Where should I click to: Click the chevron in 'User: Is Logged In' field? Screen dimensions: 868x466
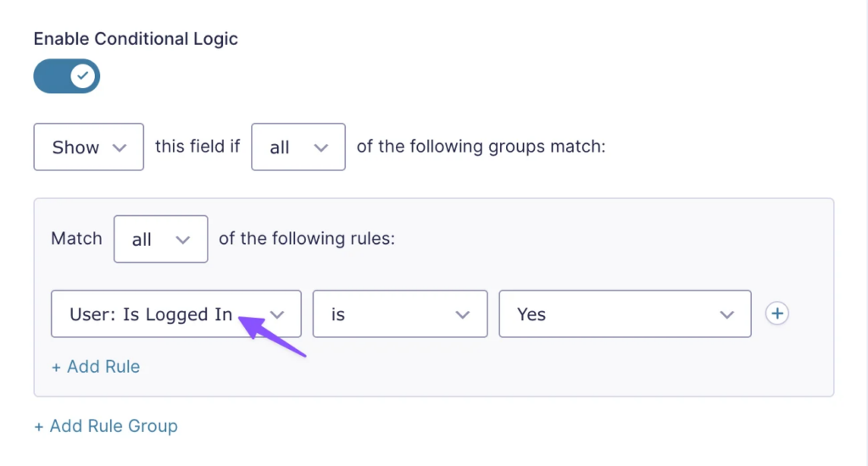(277, 315)
